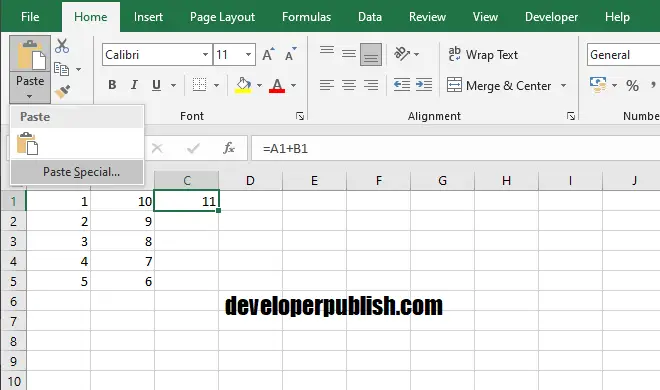
Task: Toggle Merge & Center
Action: (499, 85)
